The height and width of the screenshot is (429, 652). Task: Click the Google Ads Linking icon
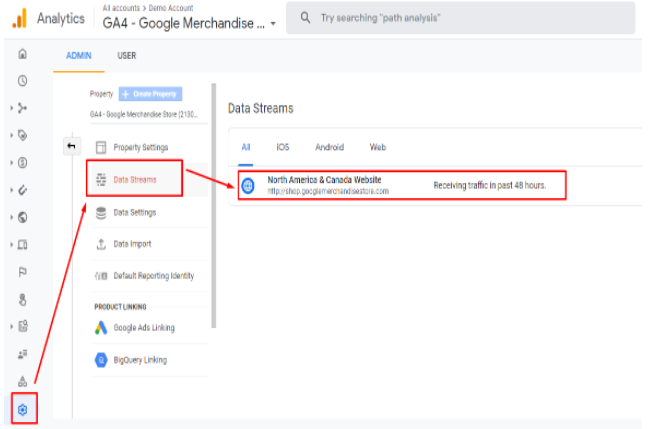pos(101,328)
